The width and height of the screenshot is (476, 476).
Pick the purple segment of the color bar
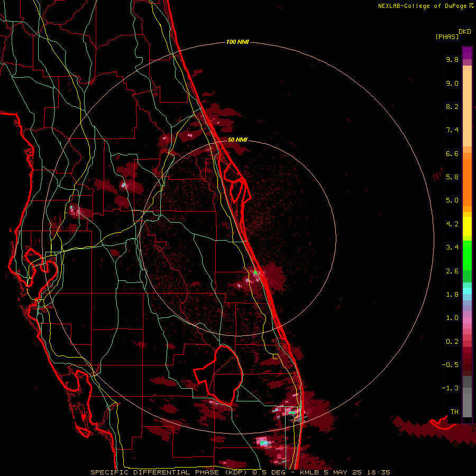[467, 53]
